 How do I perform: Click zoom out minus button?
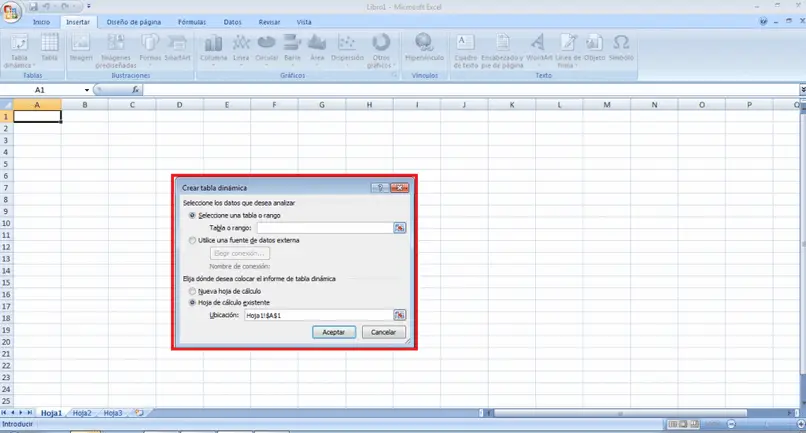pyautogui.click(x=731, y=424)
